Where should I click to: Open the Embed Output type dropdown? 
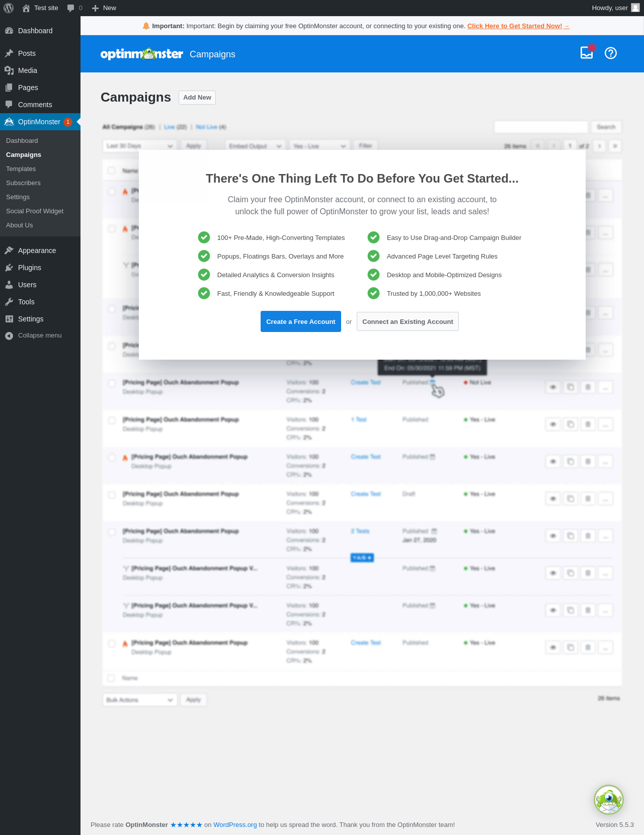click(x=255, y=146)
